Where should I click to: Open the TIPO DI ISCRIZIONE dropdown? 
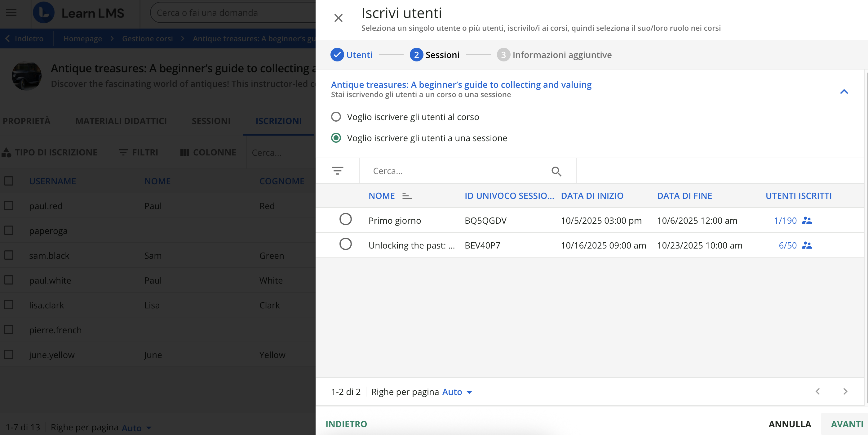point(50,152)
